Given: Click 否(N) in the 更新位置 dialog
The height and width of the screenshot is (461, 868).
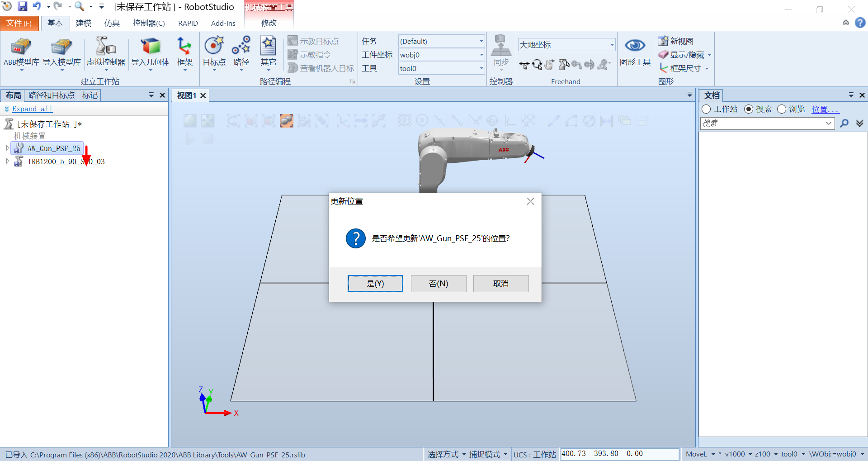Looking at the screenshot, I should [x=439, y=284].
